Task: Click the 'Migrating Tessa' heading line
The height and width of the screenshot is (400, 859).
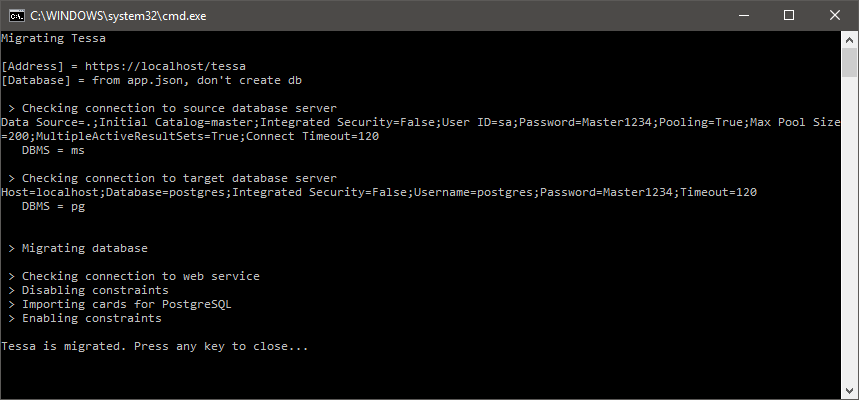Action: (x=53, y=38)
